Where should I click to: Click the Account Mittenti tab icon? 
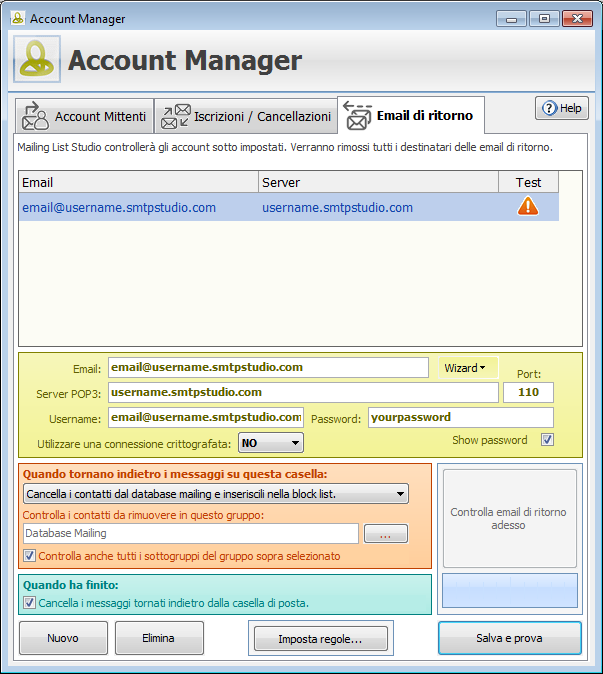click(35, 117)
